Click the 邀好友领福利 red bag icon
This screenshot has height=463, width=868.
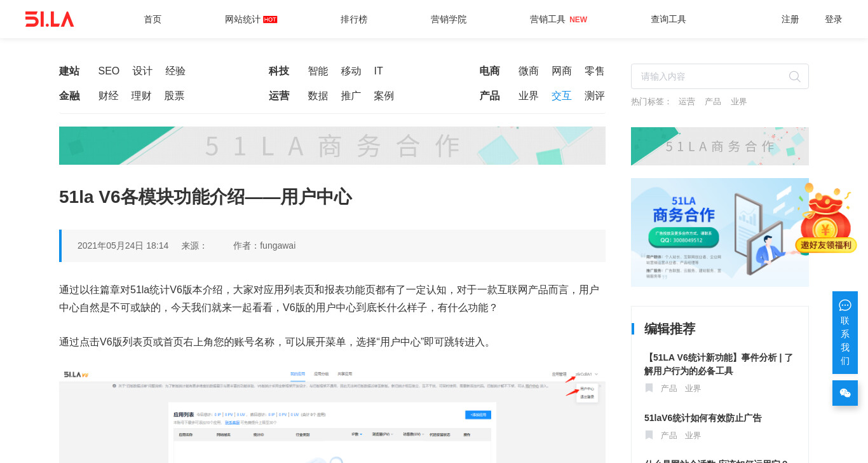tap(826, 218)
